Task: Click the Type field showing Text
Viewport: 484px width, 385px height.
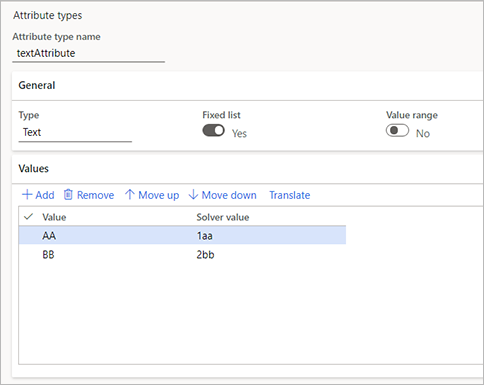Action: click(75, 133)
